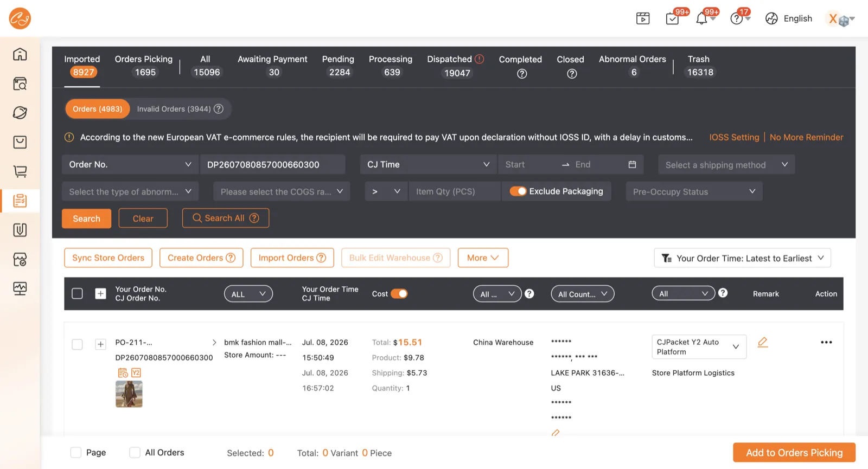The image size is (868, 469).
Task: Open the Pre-Occupy Status dropdown
Action: 694,191
